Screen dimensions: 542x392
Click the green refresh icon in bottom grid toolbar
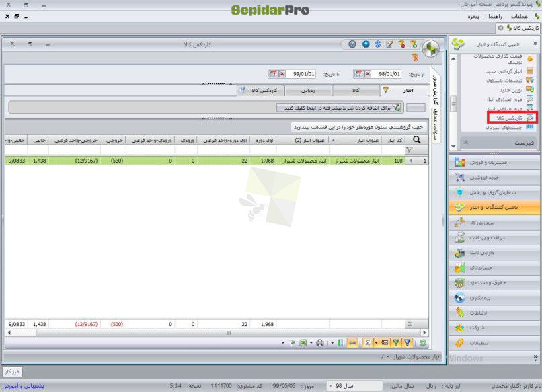click(422, 342)
